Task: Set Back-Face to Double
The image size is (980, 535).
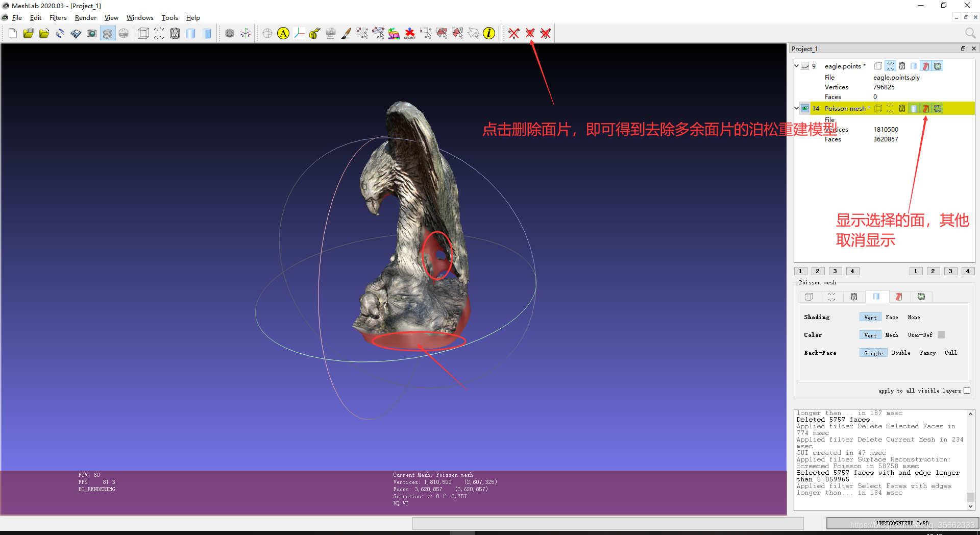Action: pyautogui.click(x=901, y=353)
